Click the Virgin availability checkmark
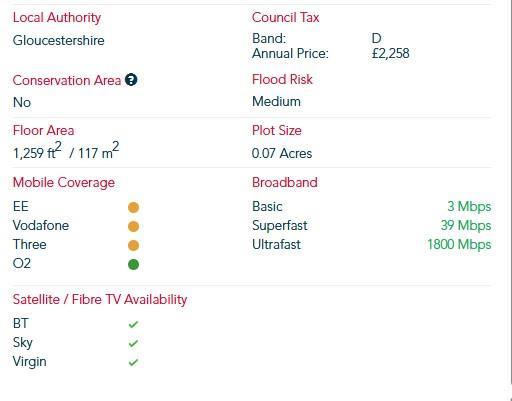512x401 pixels. [x=133, y=362]
